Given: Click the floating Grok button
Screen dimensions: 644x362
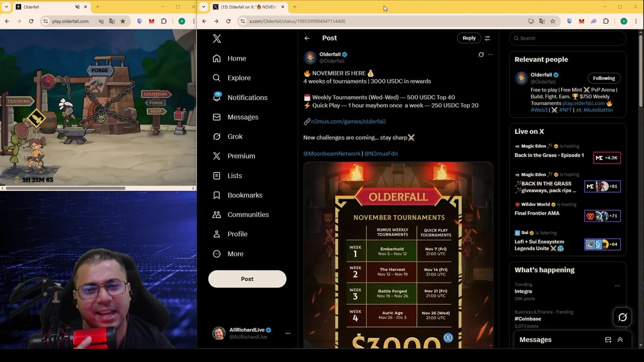Looking at the screenshot, I should (622, 317).
